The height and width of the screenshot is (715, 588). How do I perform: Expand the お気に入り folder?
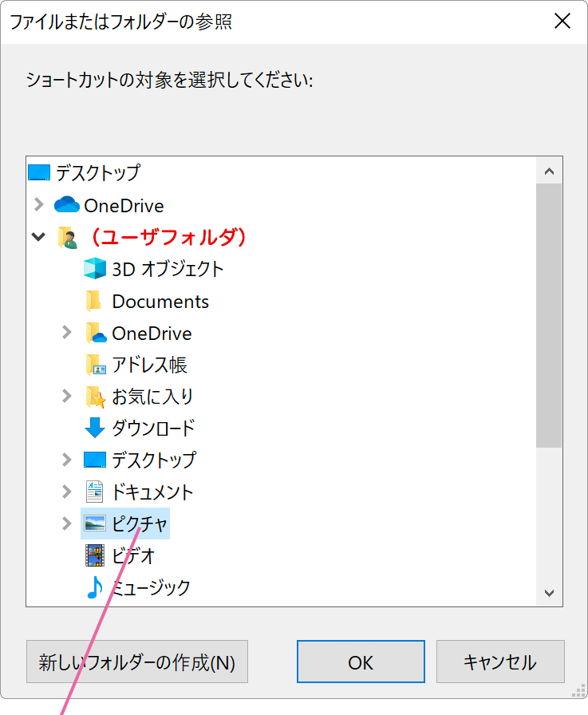pos(66,396)
